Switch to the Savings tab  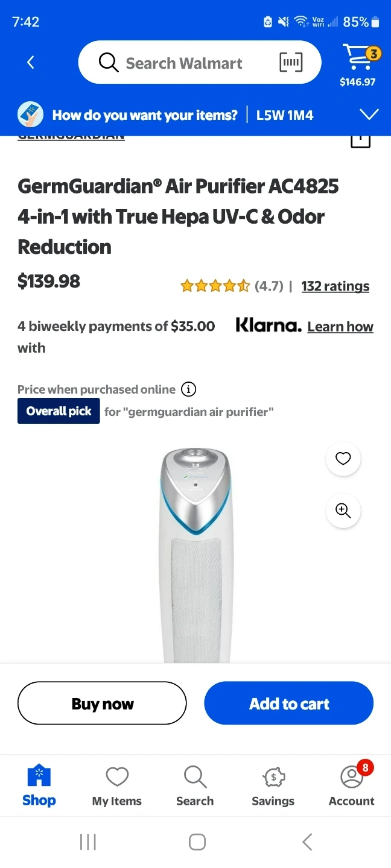coord(273,786)
